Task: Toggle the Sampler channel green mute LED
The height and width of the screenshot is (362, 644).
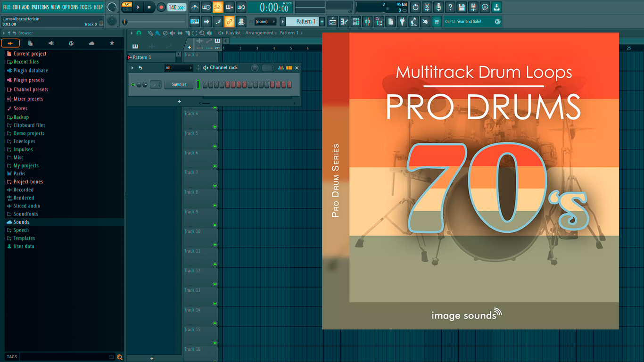Action: [133, 85]
